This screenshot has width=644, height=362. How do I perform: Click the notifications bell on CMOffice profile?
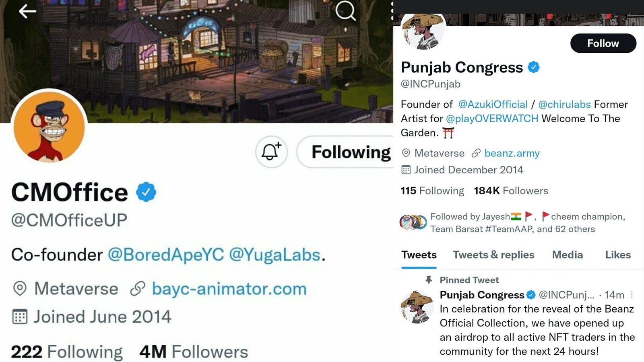(x=271, y=152)
